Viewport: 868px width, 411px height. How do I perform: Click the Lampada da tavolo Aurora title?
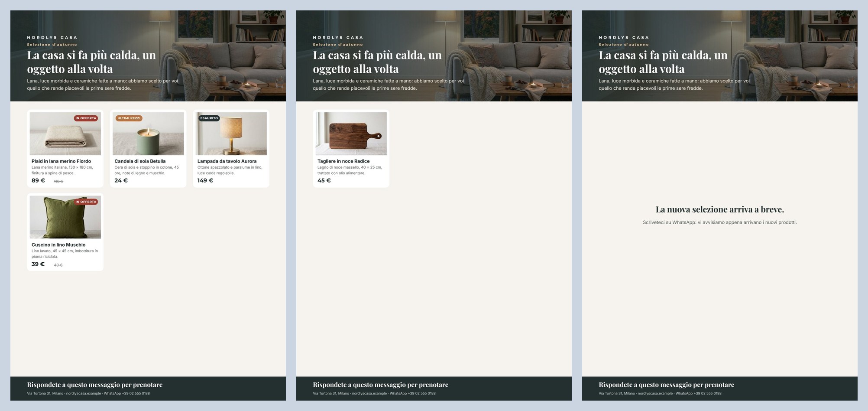(227, 161)
